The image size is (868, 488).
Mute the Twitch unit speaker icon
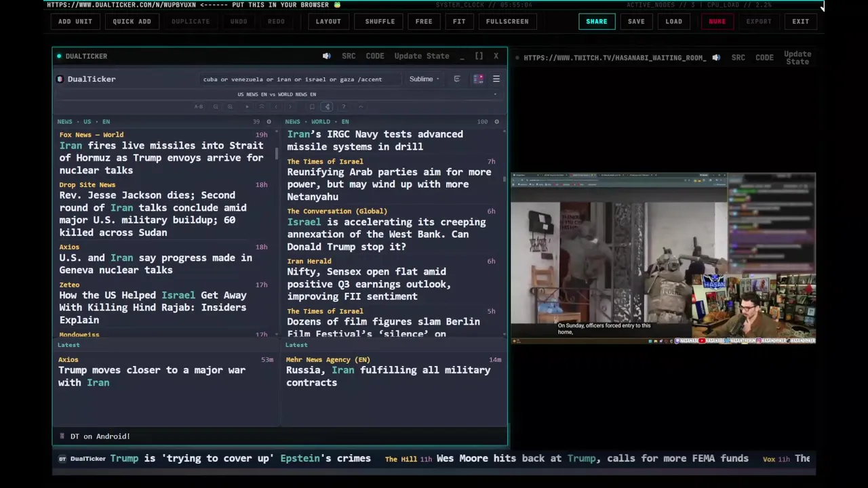point(716,58)
